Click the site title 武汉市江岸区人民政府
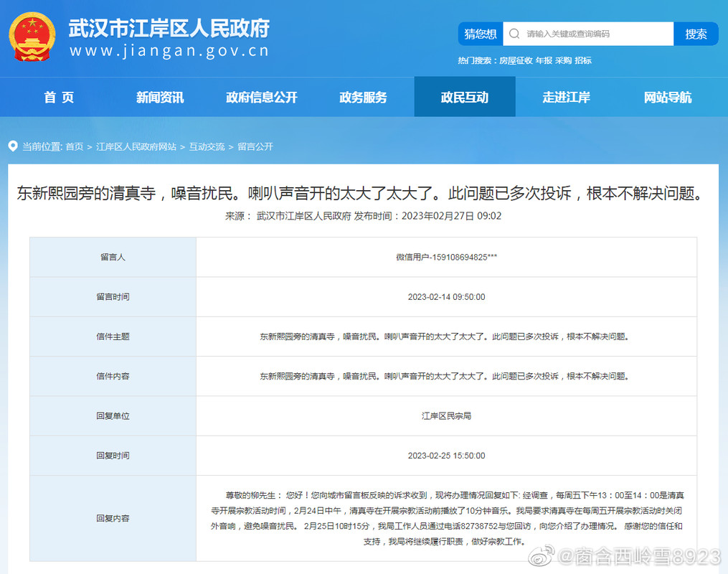Image resolution: width=728 pixels, height=574 pixels. click(169, 28)
